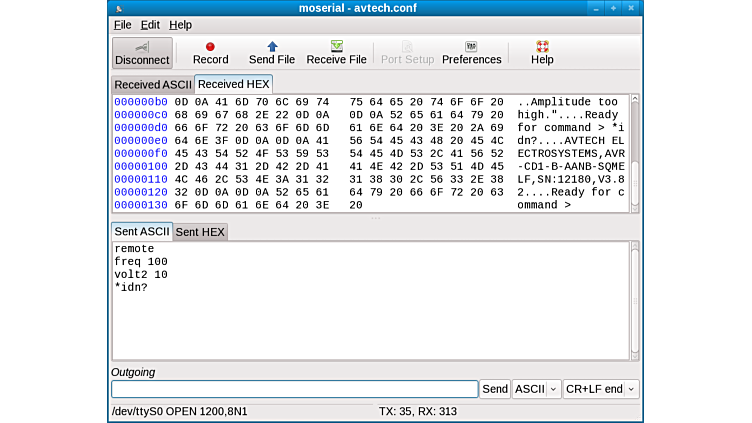Click the Receive File icon
This screenshot has width=752, height=423.
[336, 46]
